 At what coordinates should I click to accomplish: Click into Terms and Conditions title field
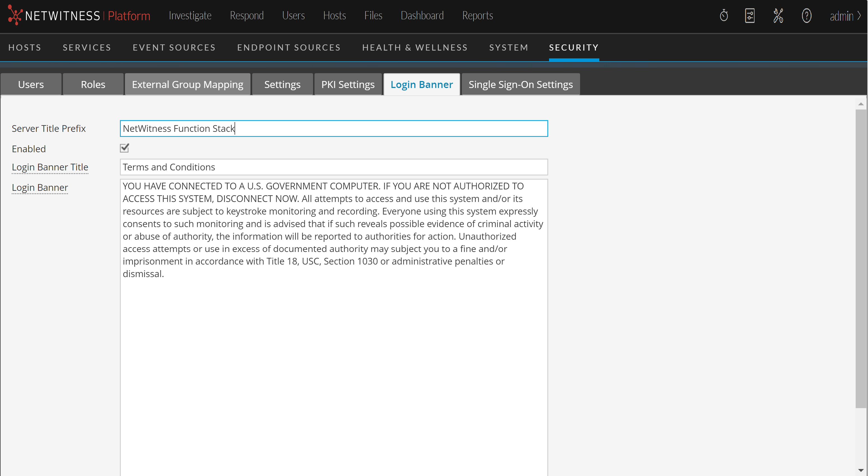tap(334, 167)
